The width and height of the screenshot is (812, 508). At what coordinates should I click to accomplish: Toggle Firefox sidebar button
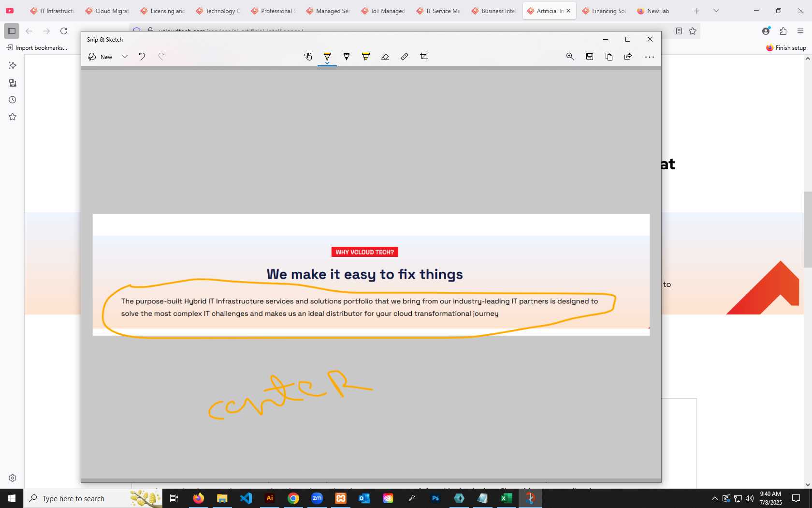[x=12, y=31]
